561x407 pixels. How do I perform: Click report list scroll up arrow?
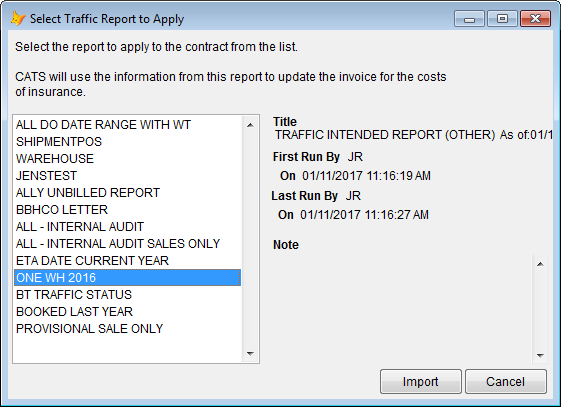[x=250, y=125]
